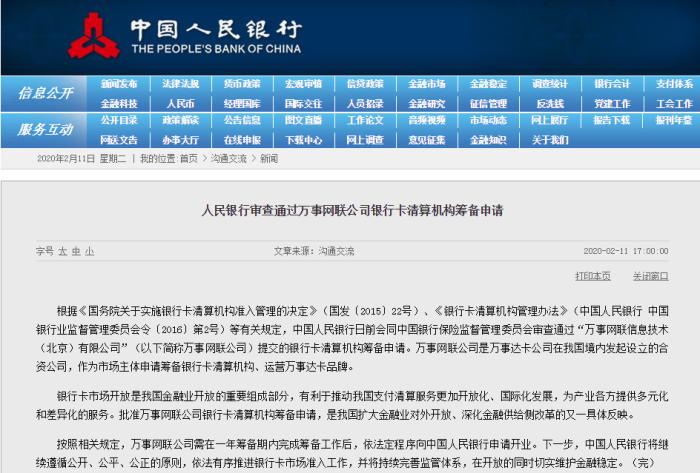Go to 征信管理 section
The image size is (700, 473).
point(488,104)
